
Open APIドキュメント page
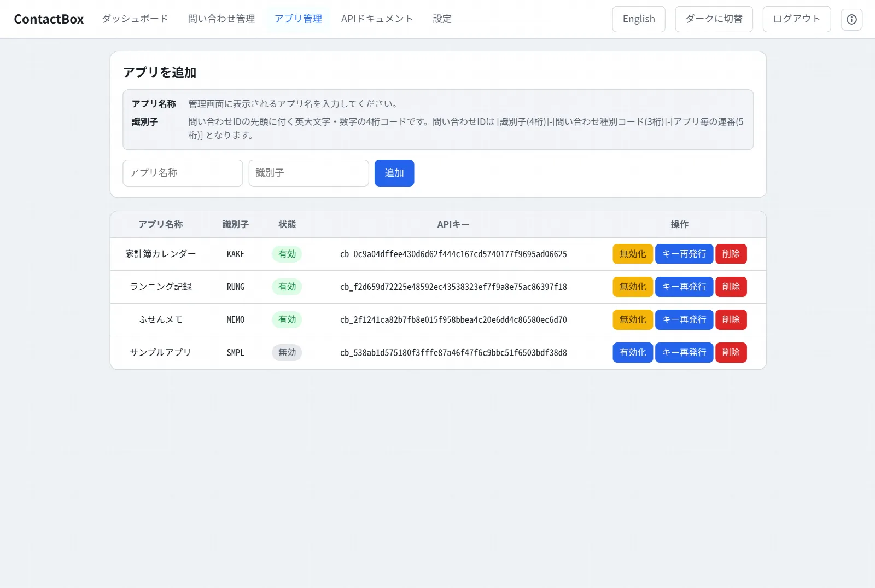pos(377,19)
